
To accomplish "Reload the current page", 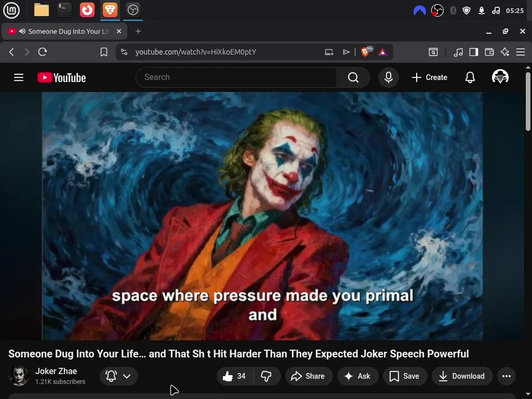I will click(43, 52).
